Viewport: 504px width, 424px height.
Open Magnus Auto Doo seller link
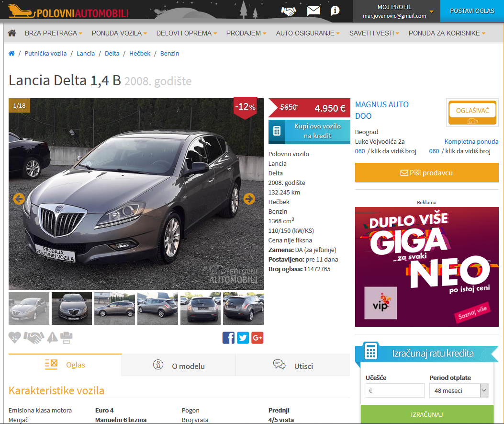tap(381, 110)
